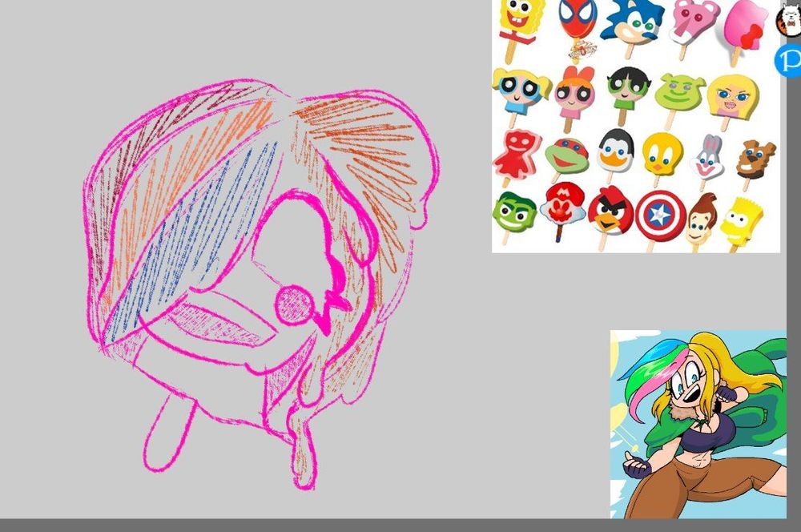This screenshot has height=532, width=801.
Task: Pick the Bart Simpson popsicle in reference
Action: click(x=741, y=224)
